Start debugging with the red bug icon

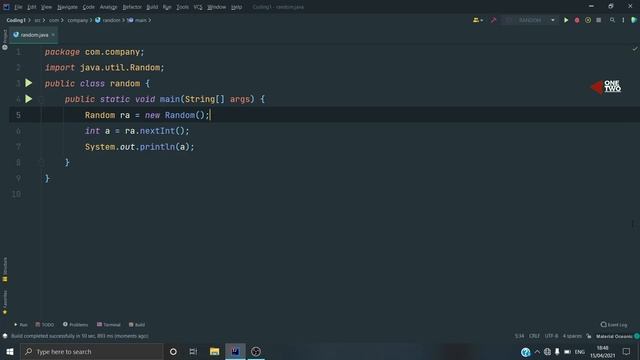[x=577, y=20]
